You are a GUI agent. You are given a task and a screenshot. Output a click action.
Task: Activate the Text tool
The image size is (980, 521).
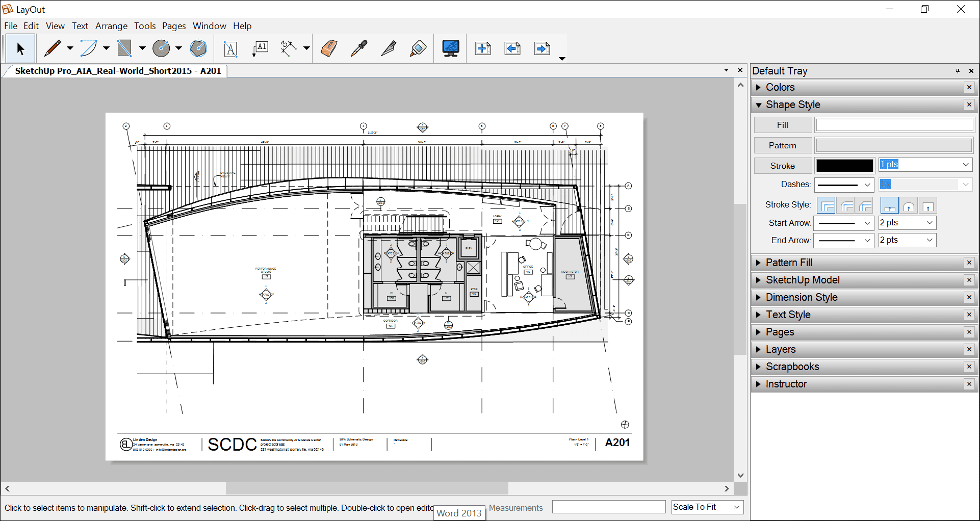pyautogui.click(x=230, y=48)
